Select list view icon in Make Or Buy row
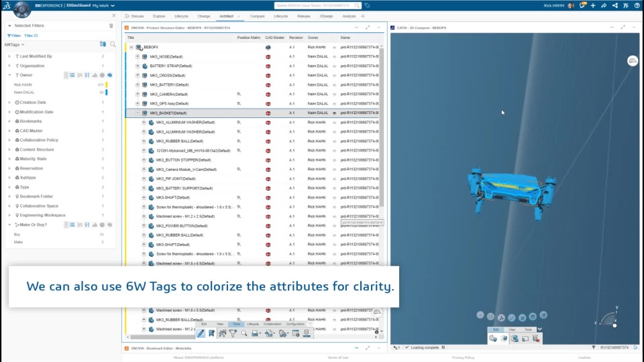The width and height of the screenshot is (644, 362). click(x=72, y=225)
